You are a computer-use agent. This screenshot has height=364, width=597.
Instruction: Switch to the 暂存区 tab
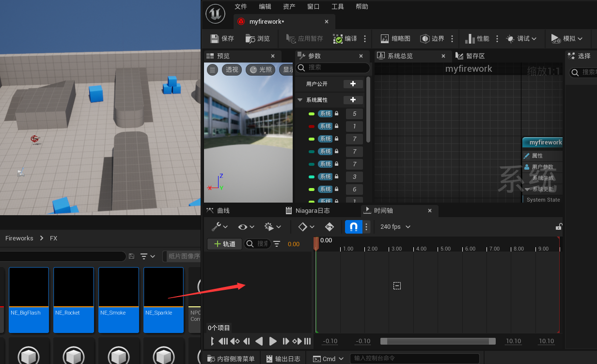470,56
